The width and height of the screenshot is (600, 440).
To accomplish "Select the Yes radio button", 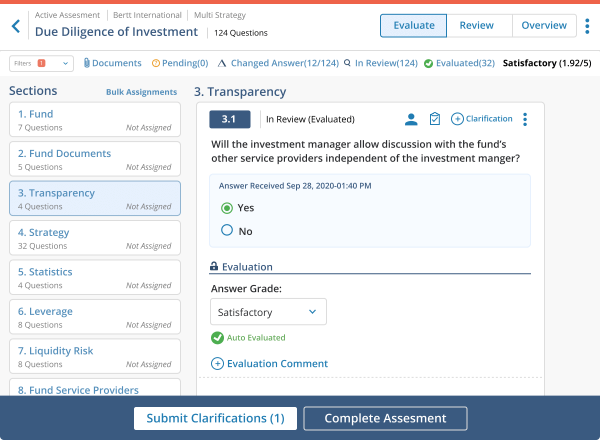I will coord(227,208).
